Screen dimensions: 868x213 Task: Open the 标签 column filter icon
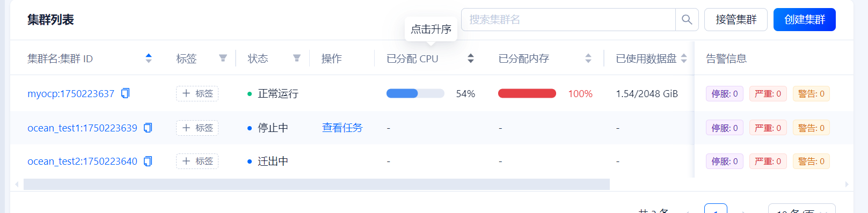223,58
